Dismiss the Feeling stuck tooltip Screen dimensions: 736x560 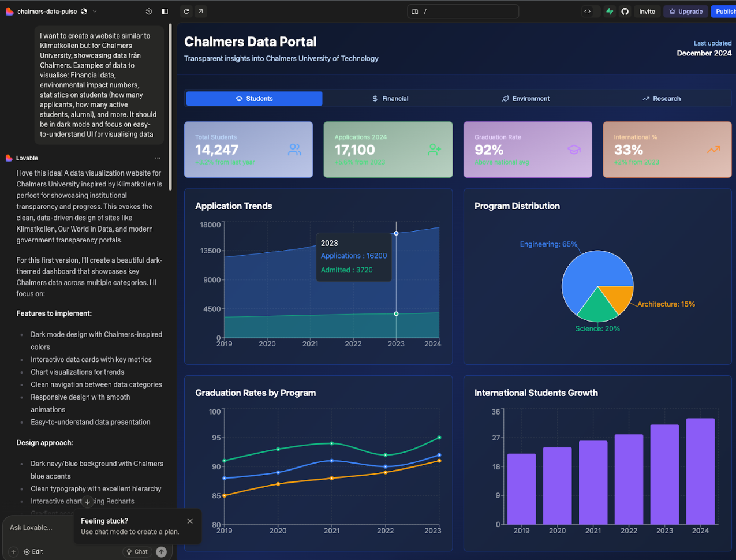[x=190, y=521]
